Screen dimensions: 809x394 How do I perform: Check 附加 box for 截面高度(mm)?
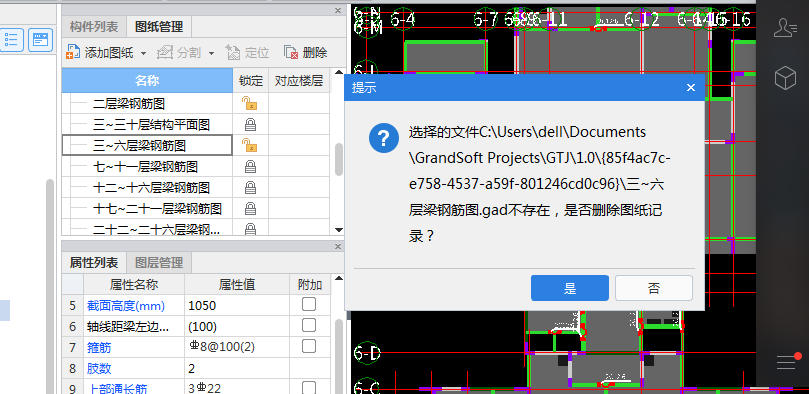[309, 305]
